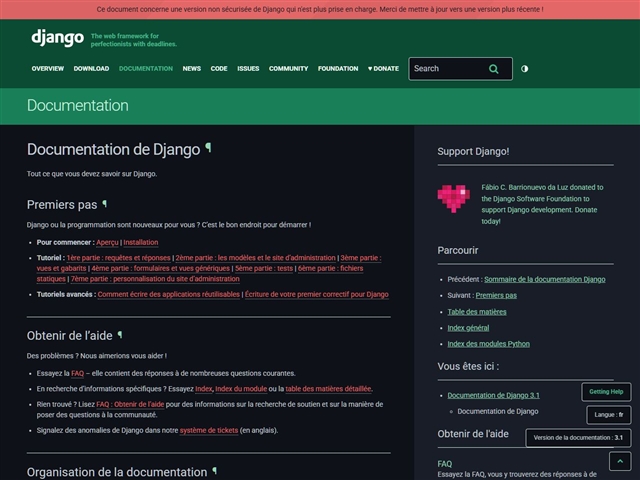
Task: Open the Installation link
Action: point(141,242)
